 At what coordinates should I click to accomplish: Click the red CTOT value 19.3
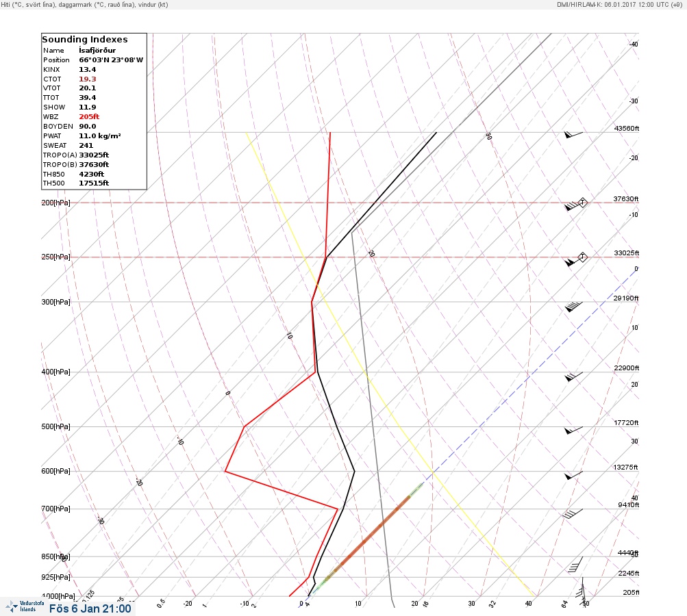(x=88, y=79)
